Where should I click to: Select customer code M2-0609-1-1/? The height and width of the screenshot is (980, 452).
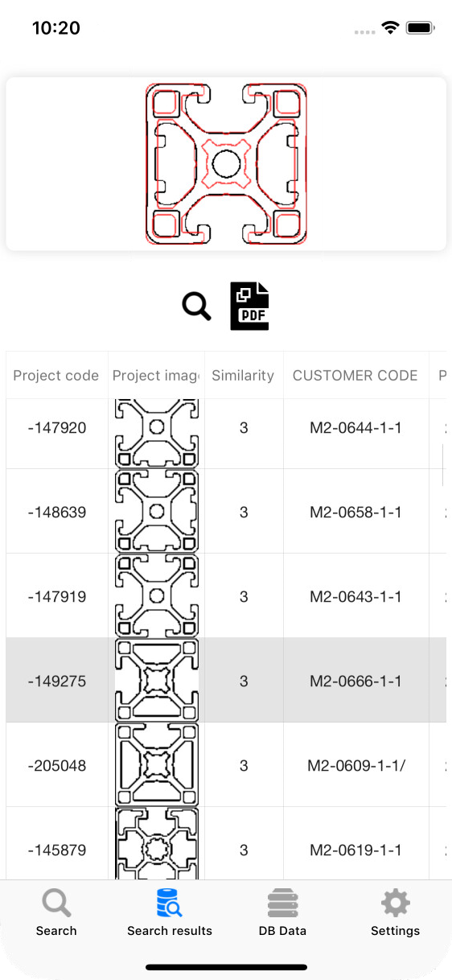tap(356, 765)
